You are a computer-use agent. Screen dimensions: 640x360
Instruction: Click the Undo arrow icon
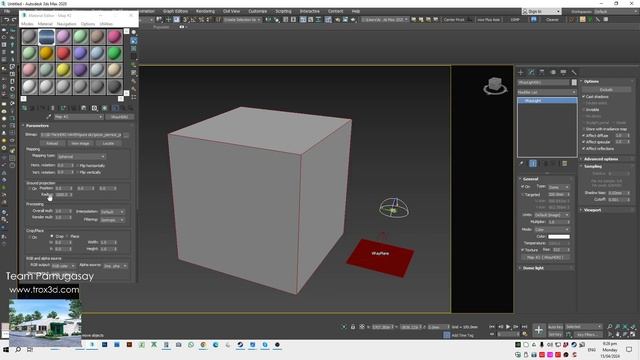[x=6, y=19]
